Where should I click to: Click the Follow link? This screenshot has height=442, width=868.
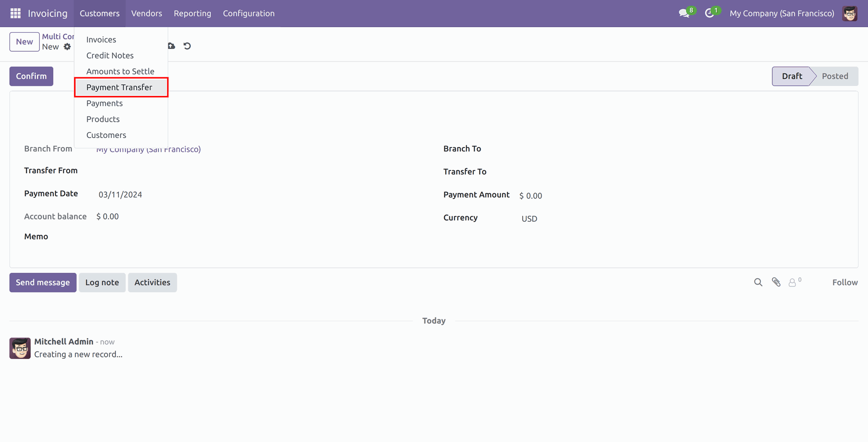[x=844, y=282]
